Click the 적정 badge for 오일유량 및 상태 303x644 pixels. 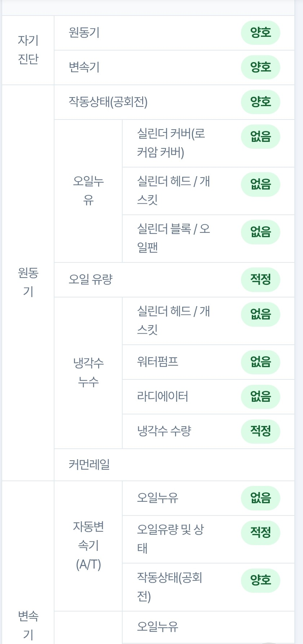tap(260, 532)
